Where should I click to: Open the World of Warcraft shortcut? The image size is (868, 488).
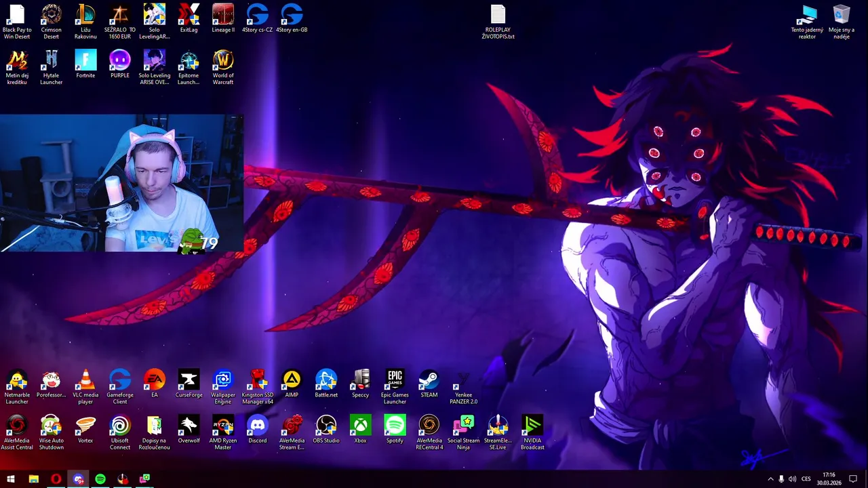(223, 67)
